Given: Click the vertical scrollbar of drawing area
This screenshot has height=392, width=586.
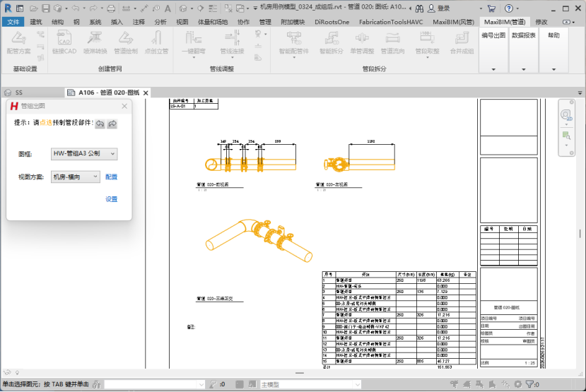Looking at the screenshot, I should coord(580,234).
